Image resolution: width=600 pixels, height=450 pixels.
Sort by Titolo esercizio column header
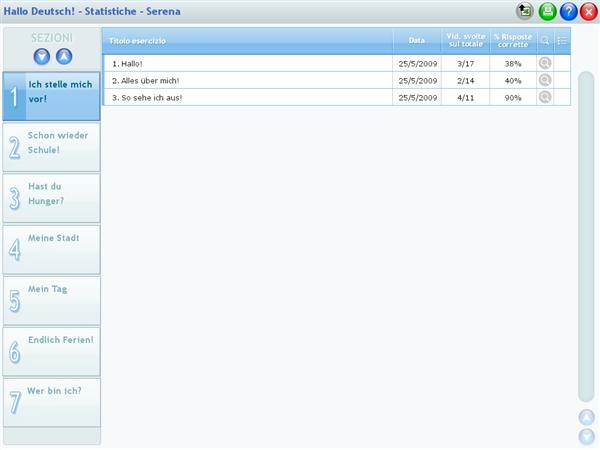(247, 41)
